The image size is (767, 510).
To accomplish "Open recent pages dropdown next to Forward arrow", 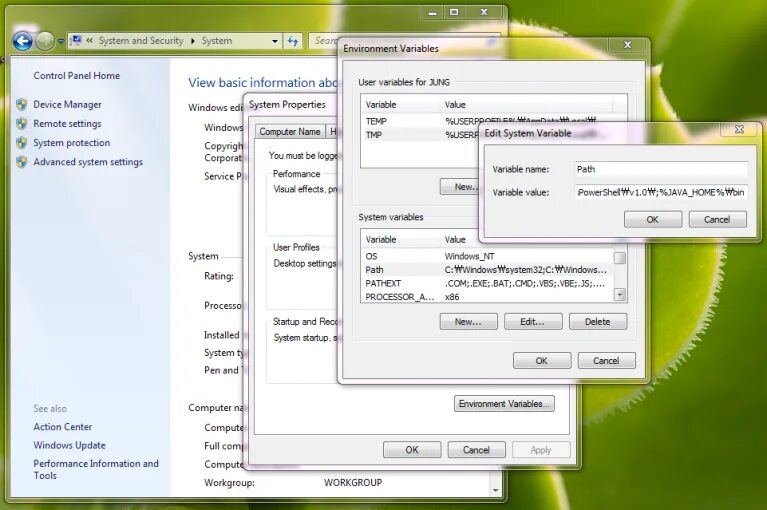I will (x=61, y=42).
